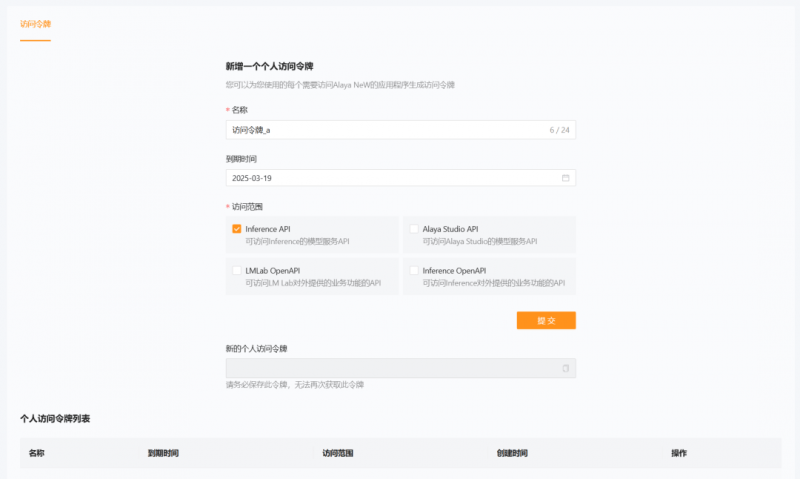Viewport: 800px width, 479px height.
Task: Check the LMLab OpenAPI checkbox
Action: [x=237, y=271]
